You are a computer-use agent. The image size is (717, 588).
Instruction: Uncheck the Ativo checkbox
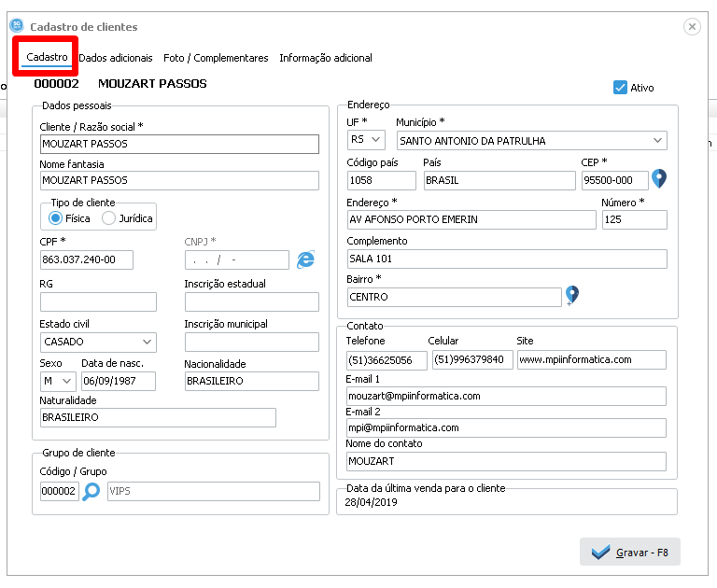coord(620,87)
